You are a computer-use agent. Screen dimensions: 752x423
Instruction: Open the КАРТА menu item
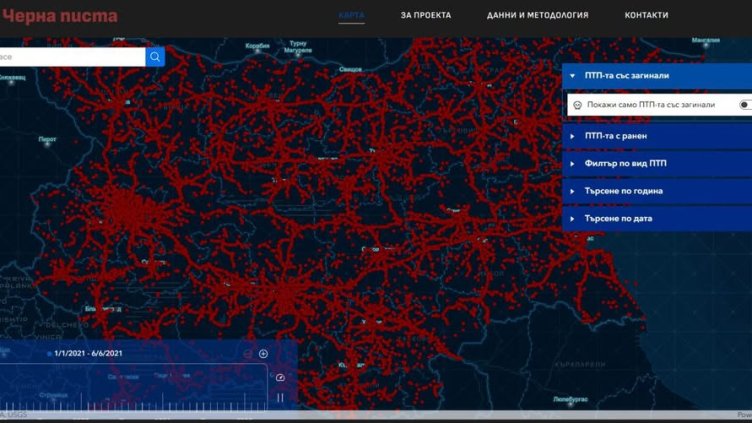click(351, 16)
